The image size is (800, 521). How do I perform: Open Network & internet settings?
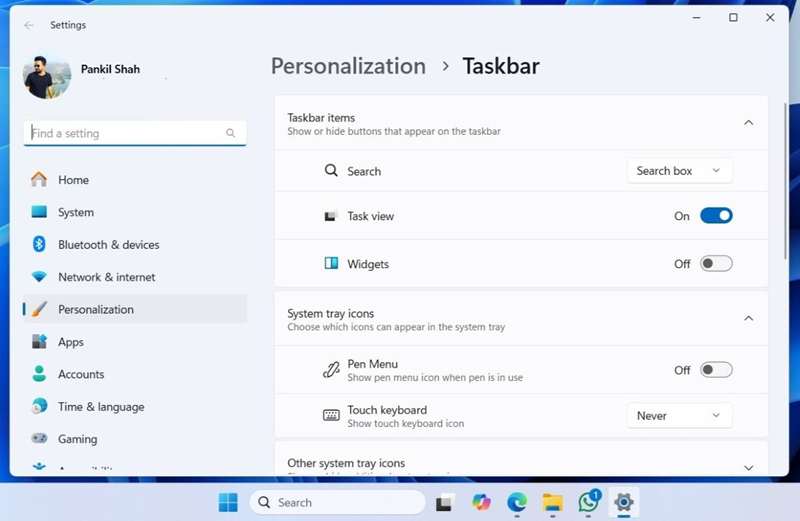pyautogui.click(x=106, y=277)
